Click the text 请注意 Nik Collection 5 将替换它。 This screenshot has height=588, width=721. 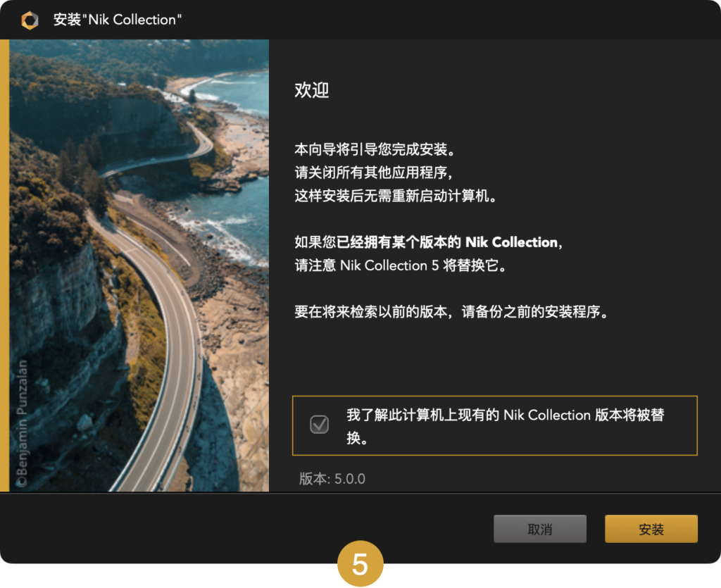click(401, 265)
